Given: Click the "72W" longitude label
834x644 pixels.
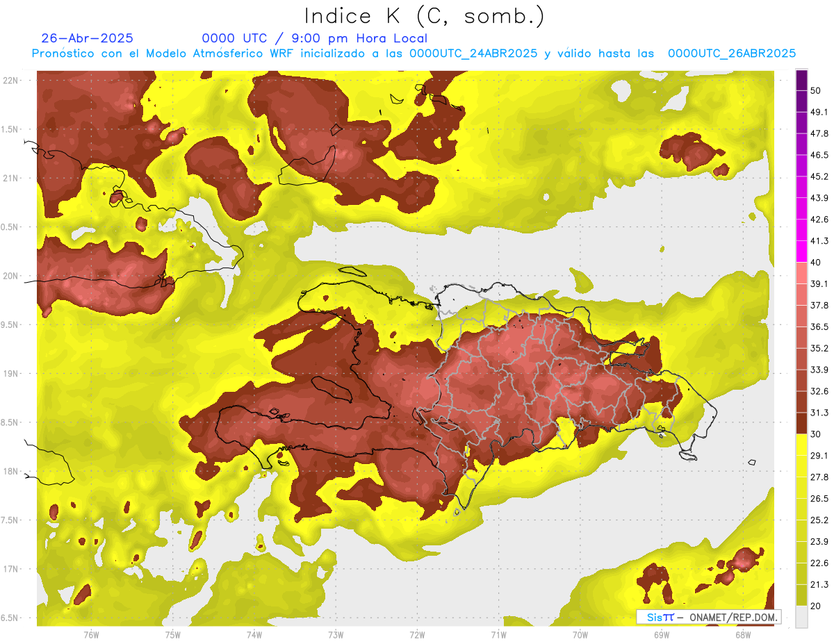Looking at the screenshot, I should (417, 635).
